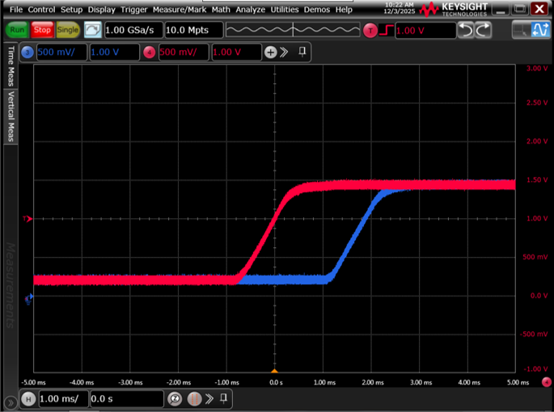Click the Keysight Technologies logo
The width and height of the screenshot is (554, 412).
[453, 10]
